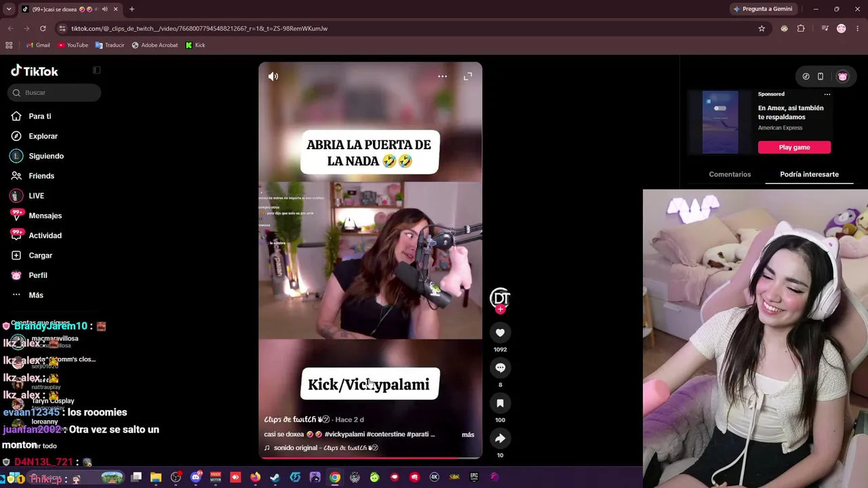868x488 pixels.
Task: Bookmark this page with the star icon
Action: coord(762,28)
